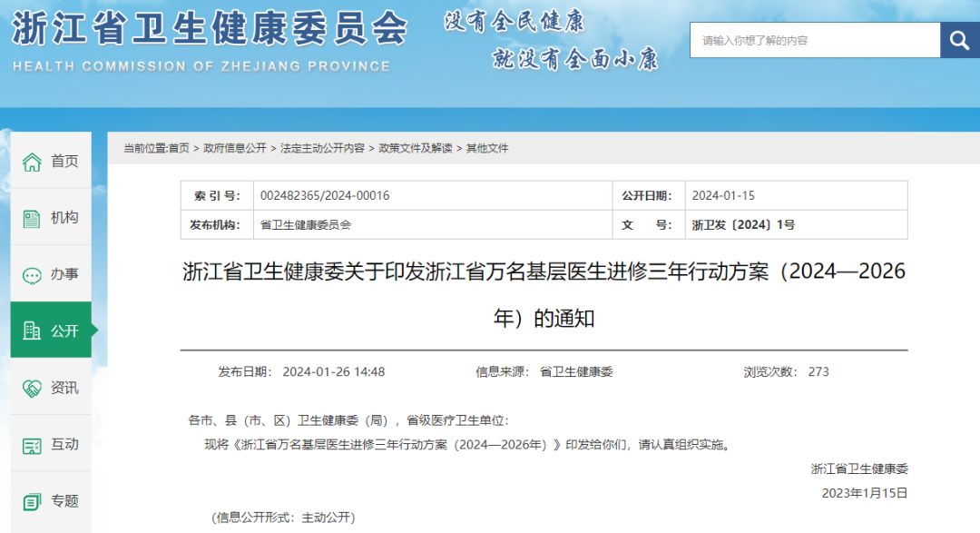
Task: Click the English subtitle HEALTH COMMISSION OF ZHEJIANG PROVINCE
Action: pos(201,66)
